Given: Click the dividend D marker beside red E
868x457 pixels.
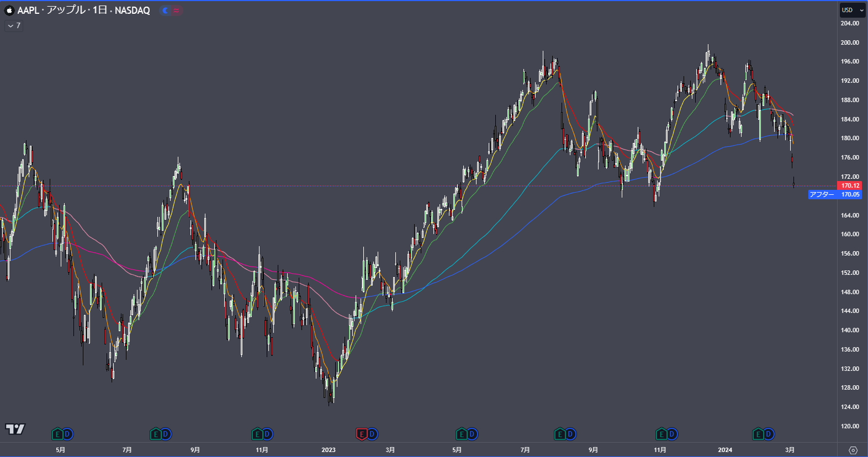Looking at the screenshot, I should [x=372, y=434].
